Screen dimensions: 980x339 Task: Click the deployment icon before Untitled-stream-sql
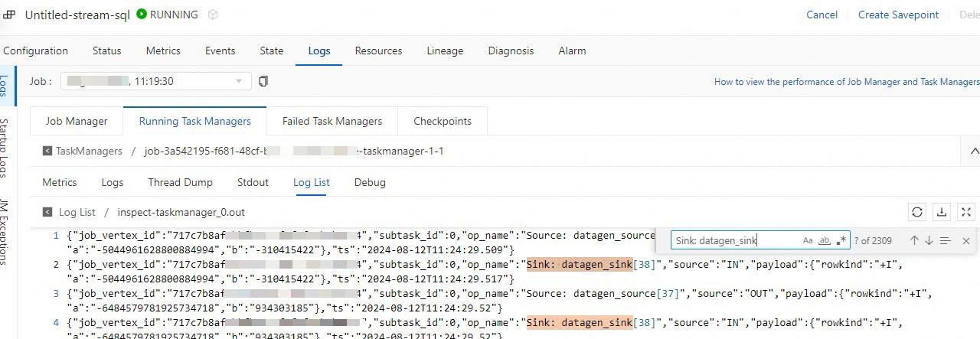(11, 15)
